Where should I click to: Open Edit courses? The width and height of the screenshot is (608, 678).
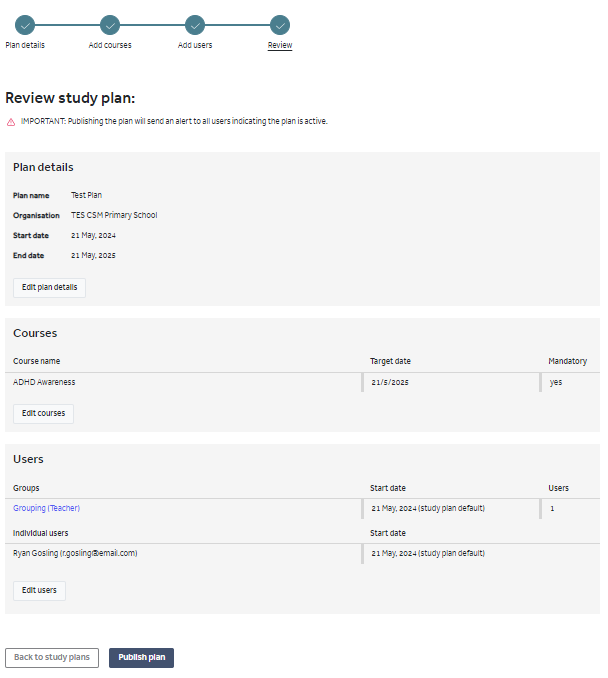(x=43, y=413)
